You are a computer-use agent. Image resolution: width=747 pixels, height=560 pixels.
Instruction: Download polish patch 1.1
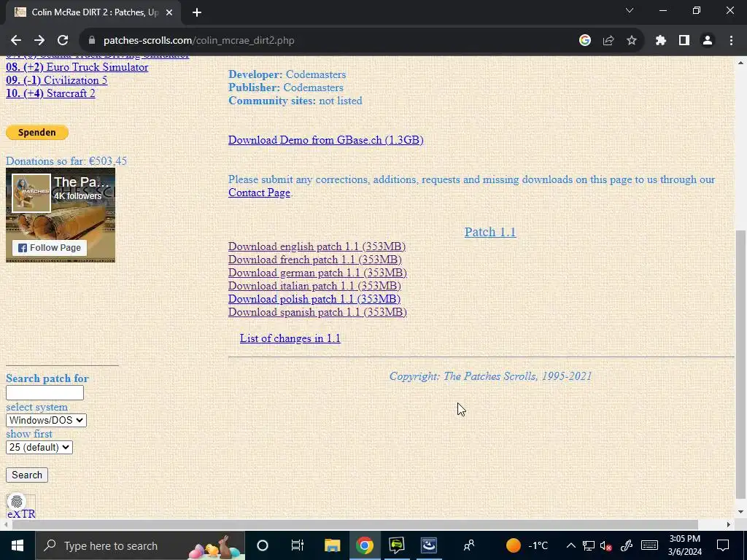click(x=314, y=299)
